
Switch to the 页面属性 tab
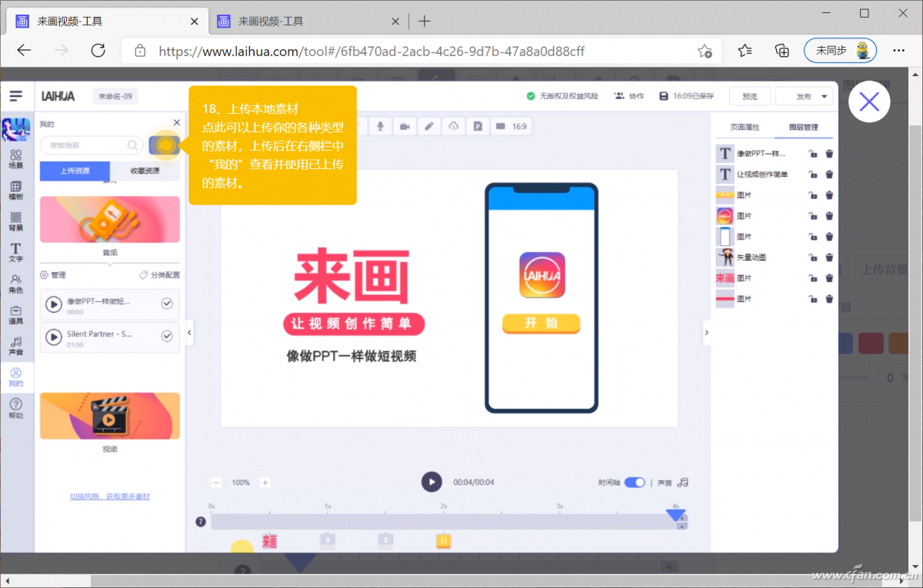(745, 127)
